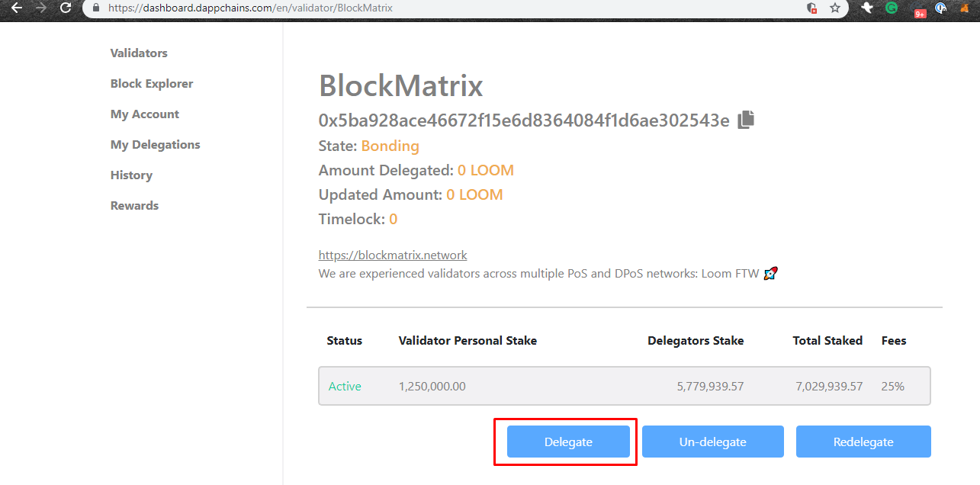This screenshot has width=980, height=485.
Task: Reload the dashboard page
Action: coord(66,9)
